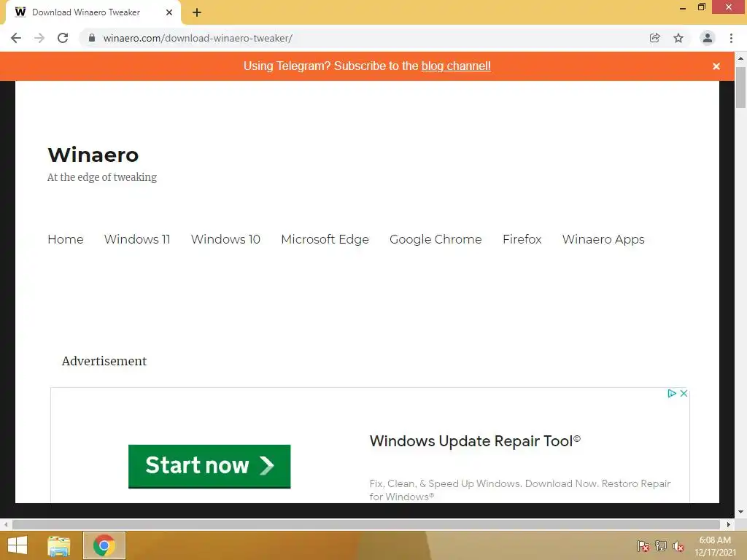Reload the current page
This screenshot has width=747, height=560.
pos(63,38)
